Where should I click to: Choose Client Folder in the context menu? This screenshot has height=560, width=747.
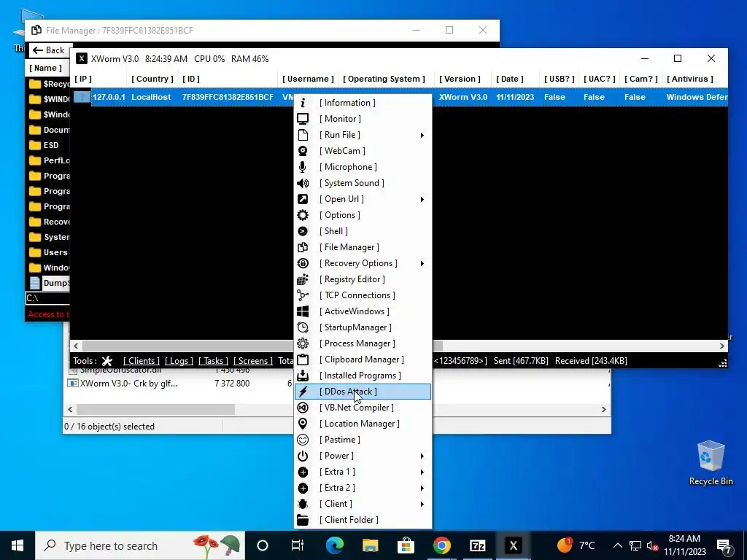363,520
